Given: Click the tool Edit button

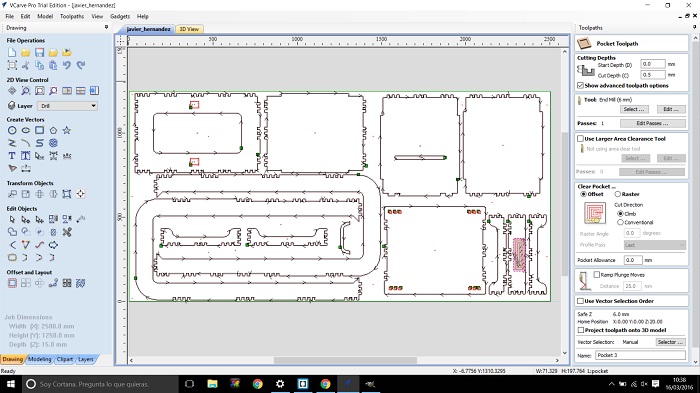Looking at the screenshot, I should (671, 109).
